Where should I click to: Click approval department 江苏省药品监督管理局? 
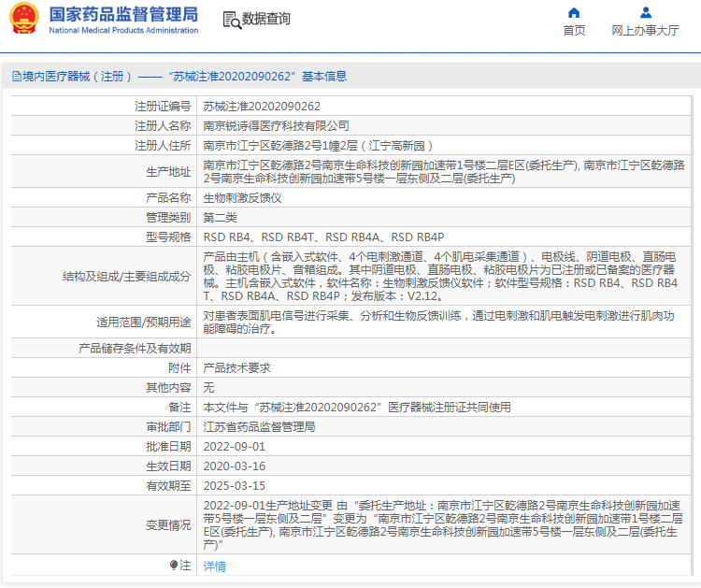259,426
